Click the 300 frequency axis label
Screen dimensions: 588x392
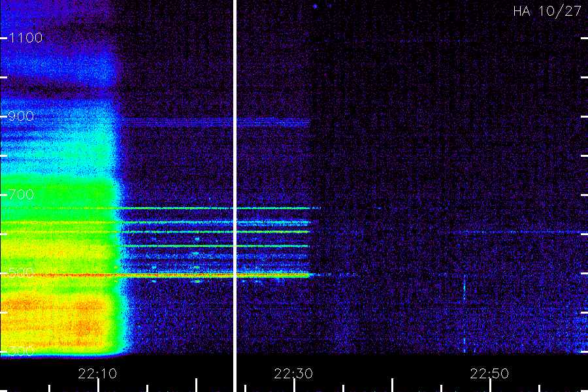(x=21, y=351)
